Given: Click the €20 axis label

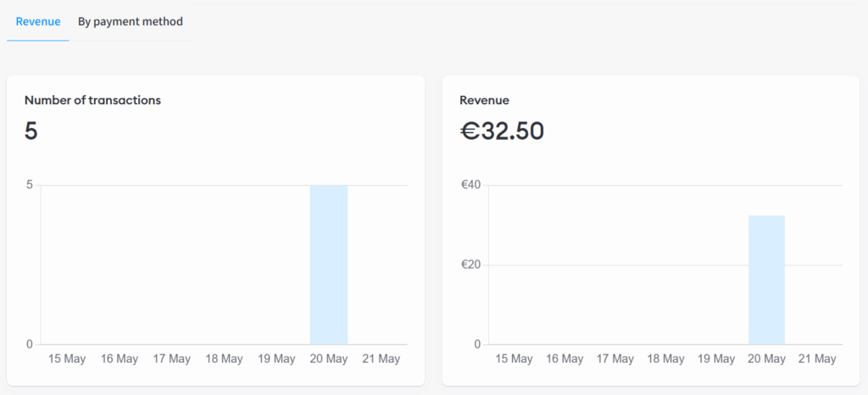Looking at the screenshot, I should pos(470,265).
